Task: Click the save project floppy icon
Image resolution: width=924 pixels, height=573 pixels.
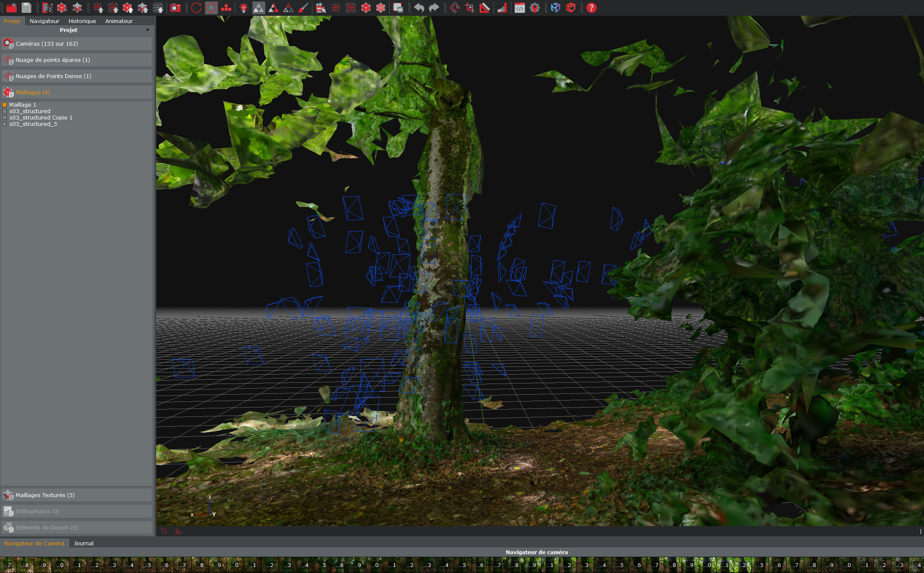Action: [x=26, y=8]
